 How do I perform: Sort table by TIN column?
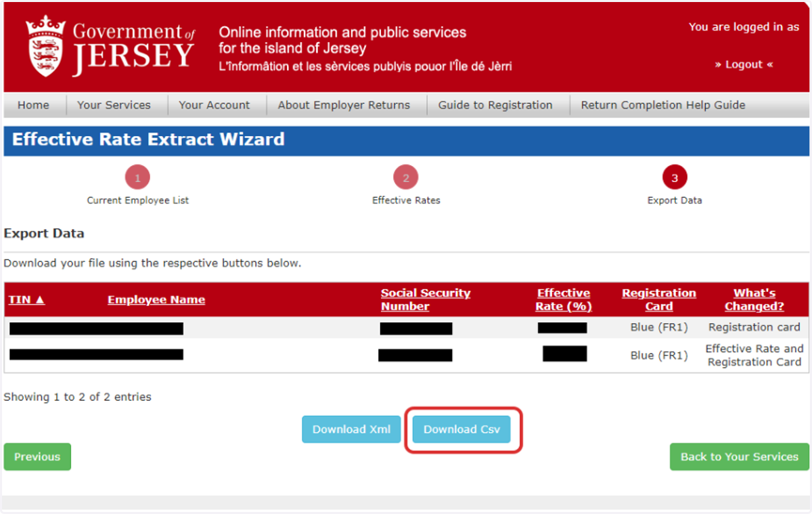[26, 299]
